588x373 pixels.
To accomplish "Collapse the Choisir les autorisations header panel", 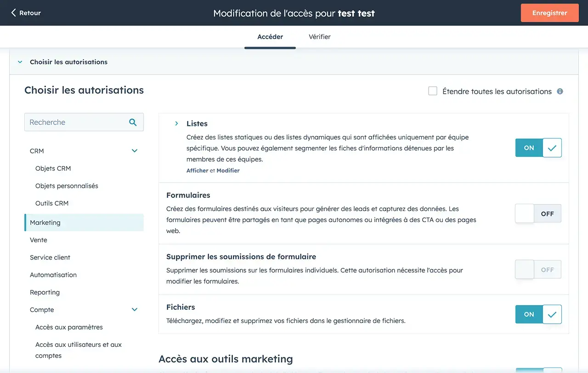I will click(20, 62).
